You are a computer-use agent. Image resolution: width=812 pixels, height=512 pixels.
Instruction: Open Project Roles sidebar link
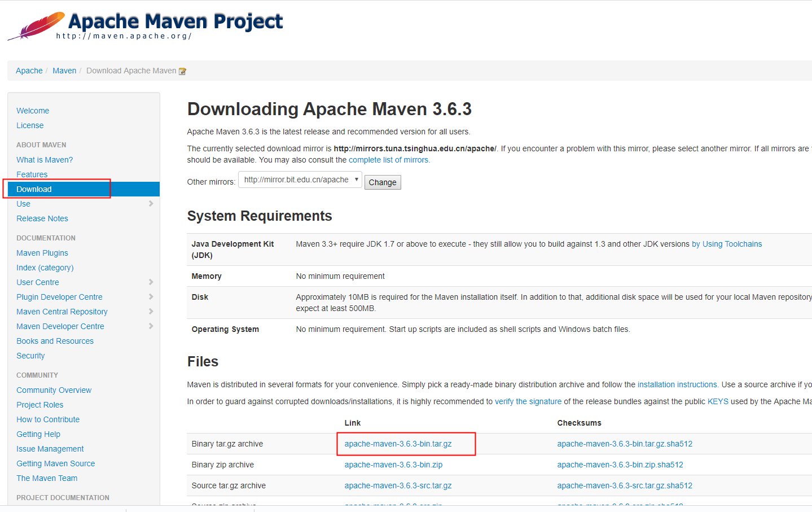[x=40, y=405]
